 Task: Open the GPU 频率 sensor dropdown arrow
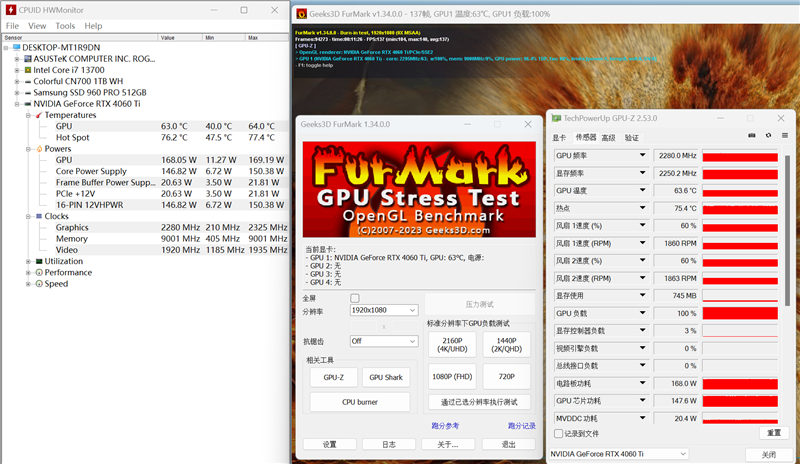coord(642,155)
